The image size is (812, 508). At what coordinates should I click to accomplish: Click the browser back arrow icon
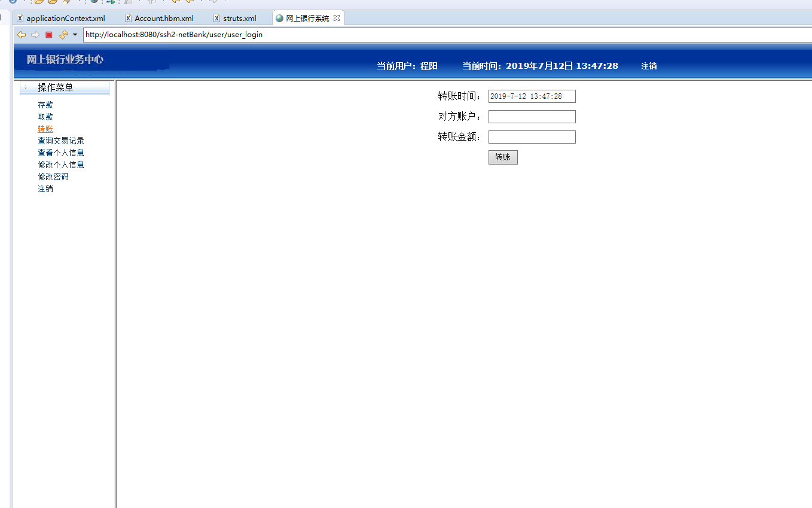[22, 35]
